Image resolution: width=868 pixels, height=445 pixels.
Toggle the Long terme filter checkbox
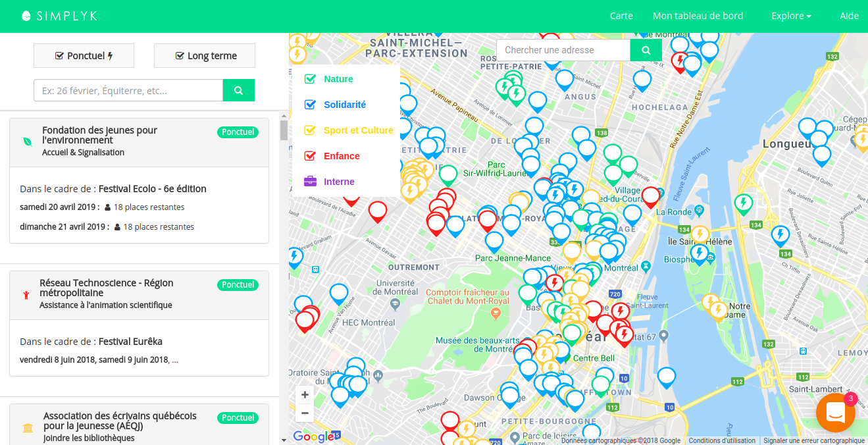(205, 56)
